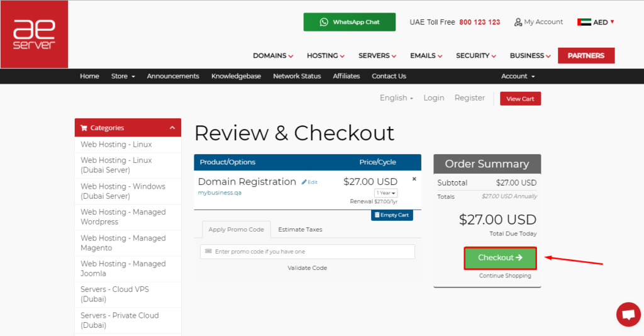Click the mybusiness.qa domain link
Image resolution: width=644 pixels, height=336 pixels.
click(219, 193)
